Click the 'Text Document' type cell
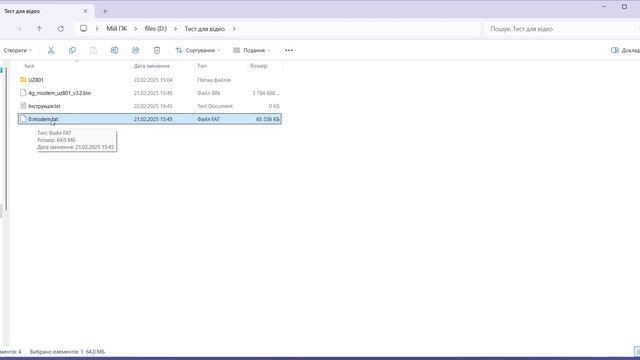 (215, 106)
